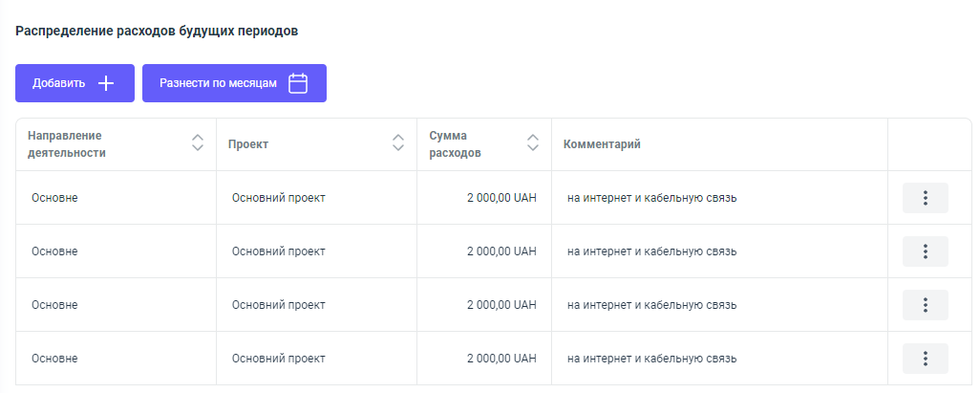Toggle the sort arrows for Направление деятельности
The width and height of the screenshot is (980, 393).
198,143
